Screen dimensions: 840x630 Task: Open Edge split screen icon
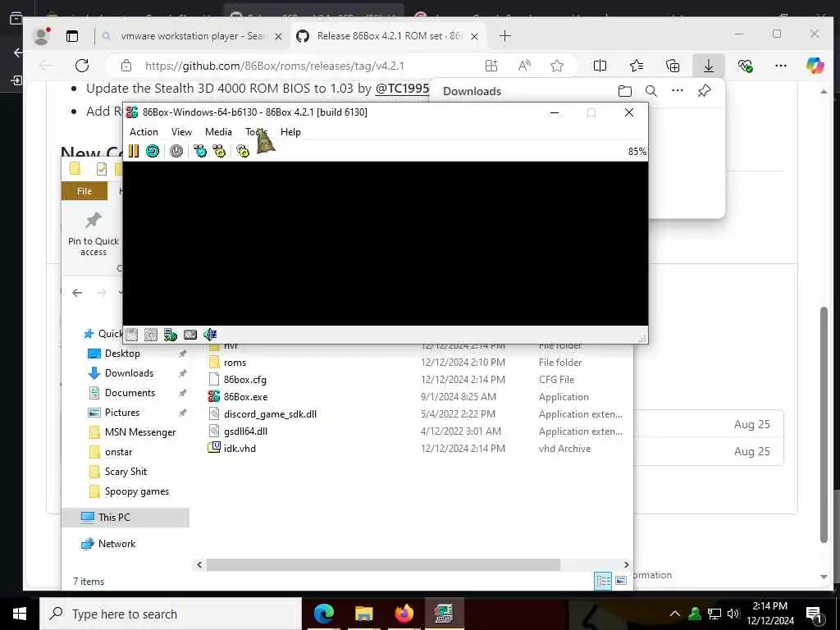pyautogui.click(x=600, y=66)
